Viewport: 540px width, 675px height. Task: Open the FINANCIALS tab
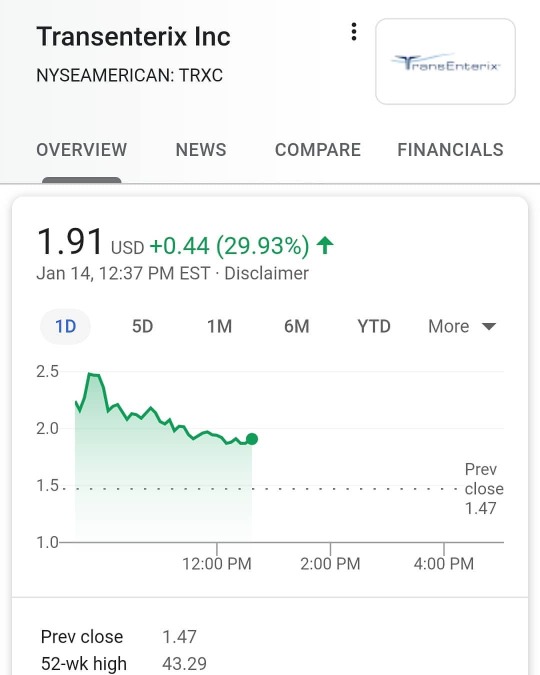click(450, 150)
